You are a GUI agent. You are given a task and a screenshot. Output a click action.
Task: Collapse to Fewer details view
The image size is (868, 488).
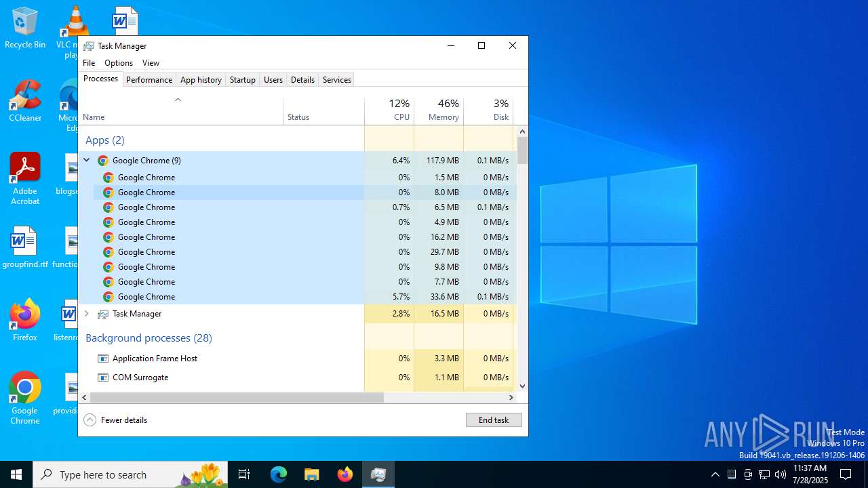115,420
